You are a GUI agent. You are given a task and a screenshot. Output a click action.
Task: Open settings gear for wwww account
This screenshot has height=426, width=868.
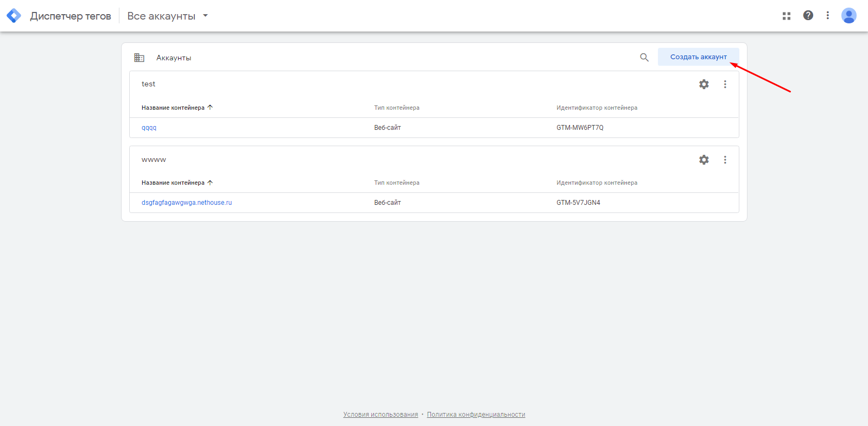(704, 160)
